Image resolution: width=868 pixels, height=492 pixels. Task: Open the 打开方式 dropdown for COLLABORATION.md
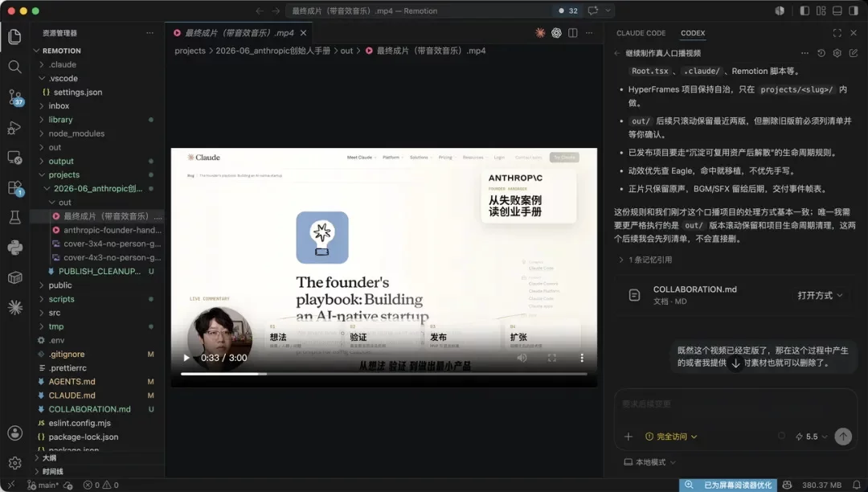(x=820, y=296)
